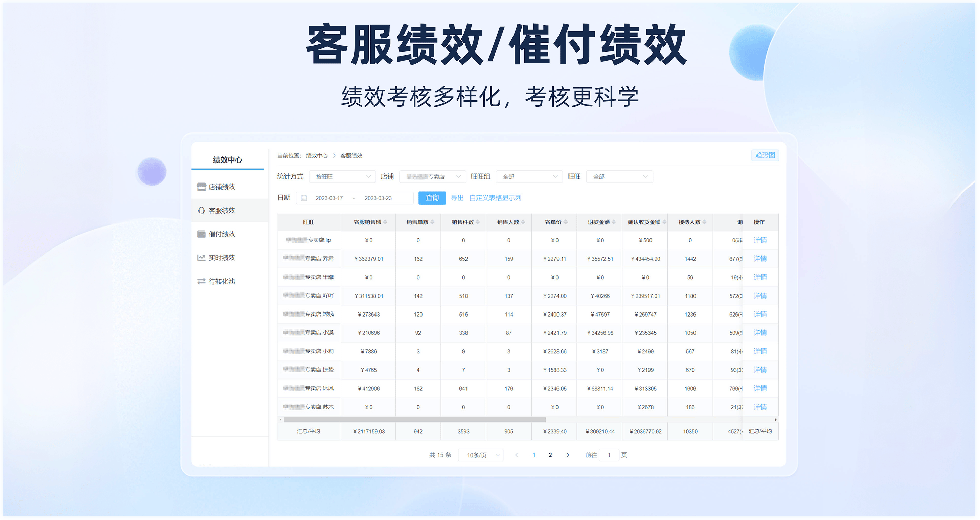Sort the table by the 客单价 column arrows
The height and width of the screenshot is (520, 980).
tap(566, 222)
